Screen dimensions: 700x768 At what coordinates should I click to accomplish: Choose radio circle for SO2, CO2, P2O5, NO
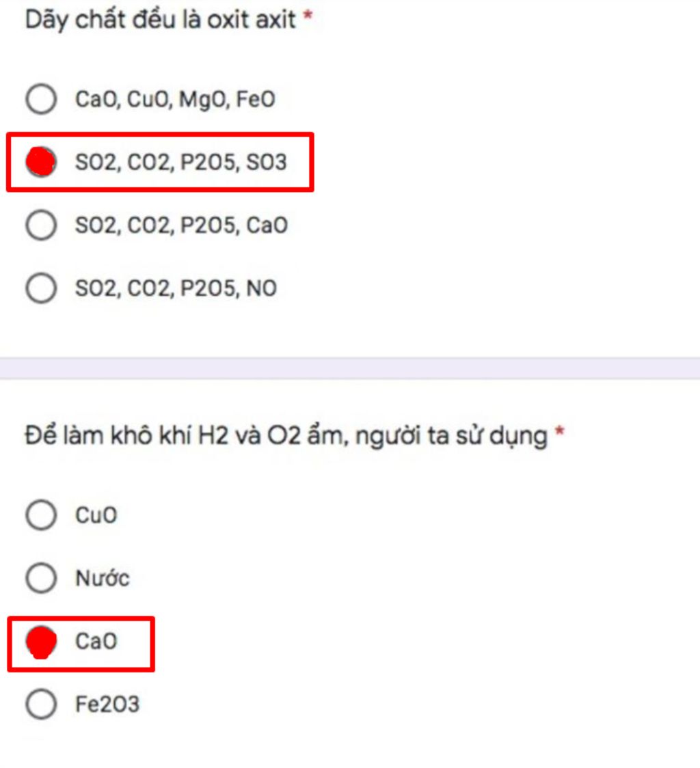(41, 288)
